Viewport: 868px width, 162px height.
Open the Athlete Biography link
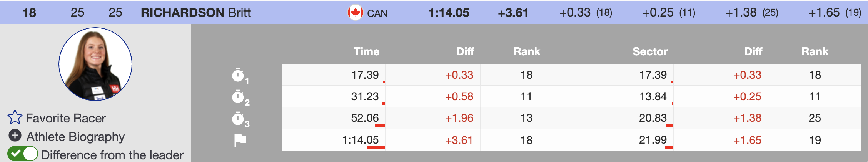coord(75,137)
